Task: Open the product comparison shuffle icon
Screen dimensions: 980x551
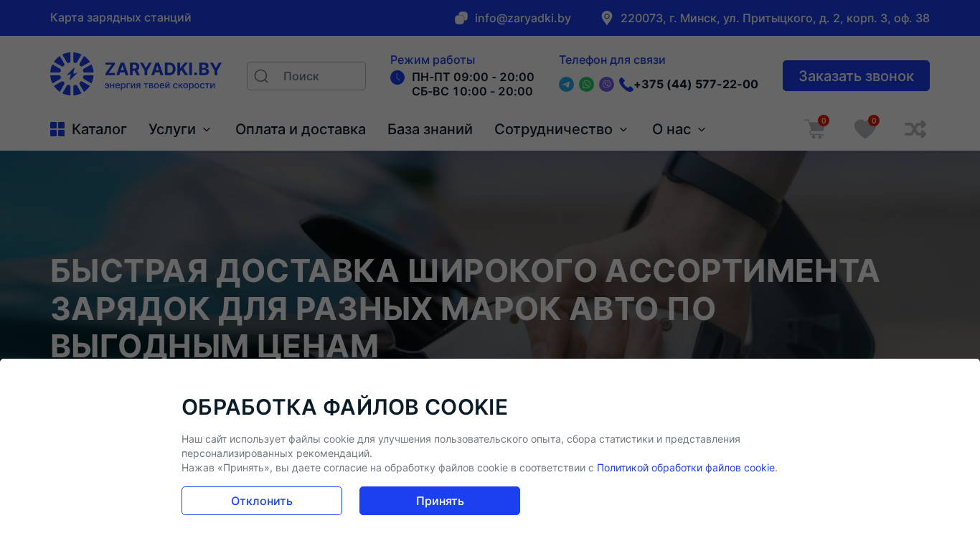Action: 915,129
